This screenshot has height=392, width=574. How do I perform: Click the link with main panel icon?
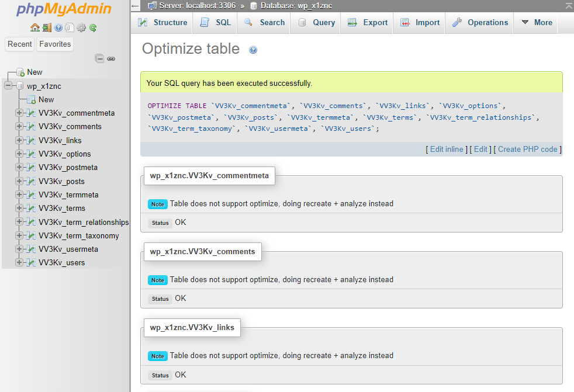point(111,58)
